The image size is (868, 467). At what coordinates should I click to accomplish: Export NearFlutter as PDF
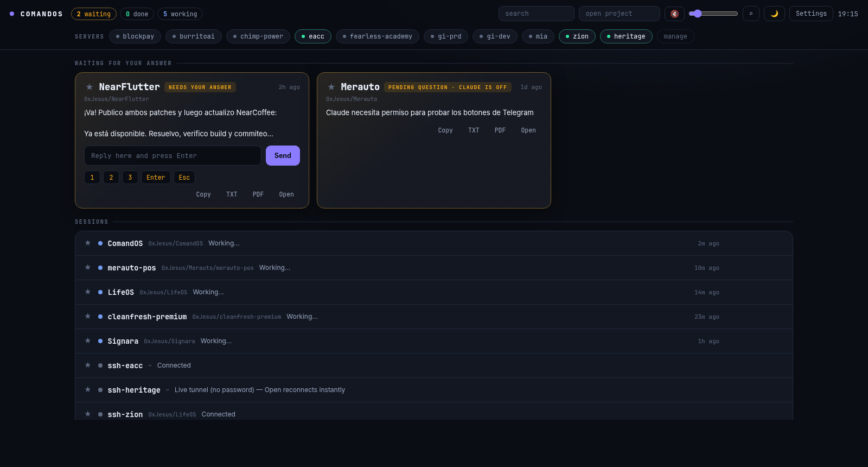pos(258,194)
